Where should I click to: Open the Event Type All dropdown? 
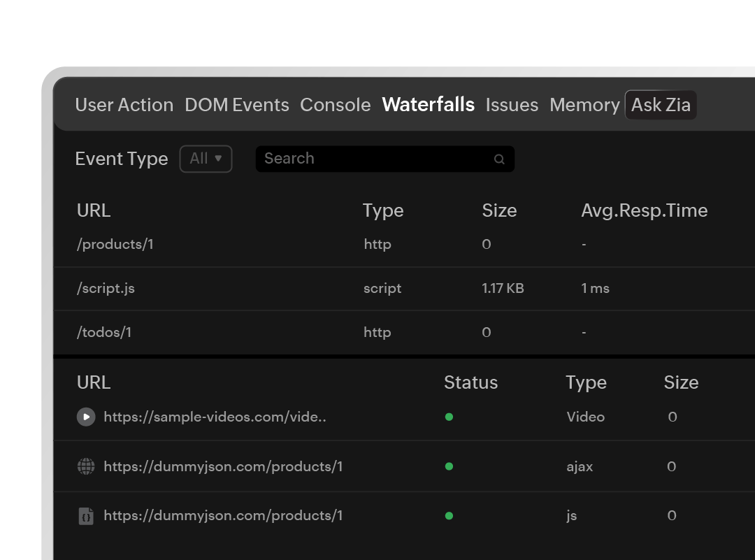(206, 159)
